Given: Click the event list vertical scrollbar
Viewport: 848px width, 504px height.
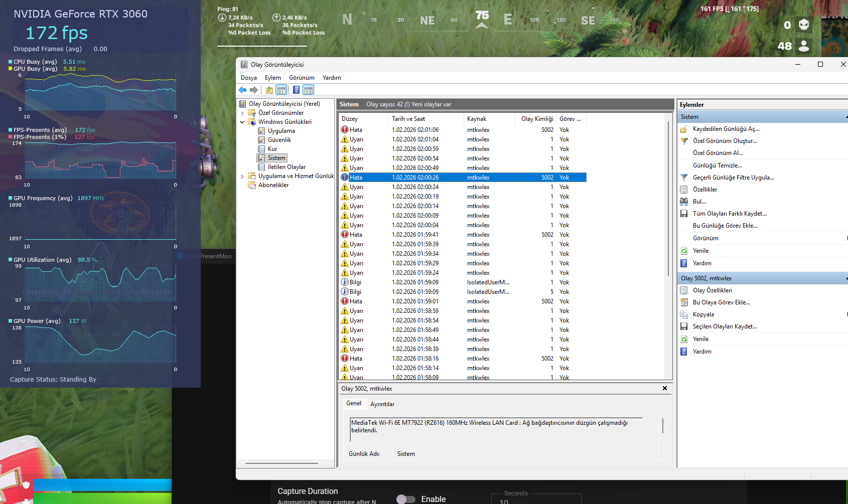Looking at the screenshot, I should [668, 198].
